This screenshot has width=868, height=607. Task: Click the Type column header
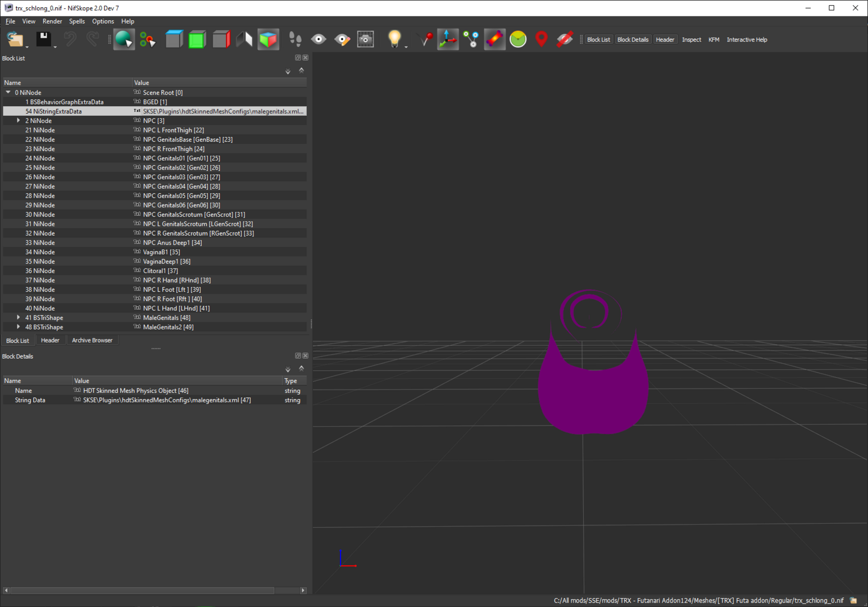294,380
